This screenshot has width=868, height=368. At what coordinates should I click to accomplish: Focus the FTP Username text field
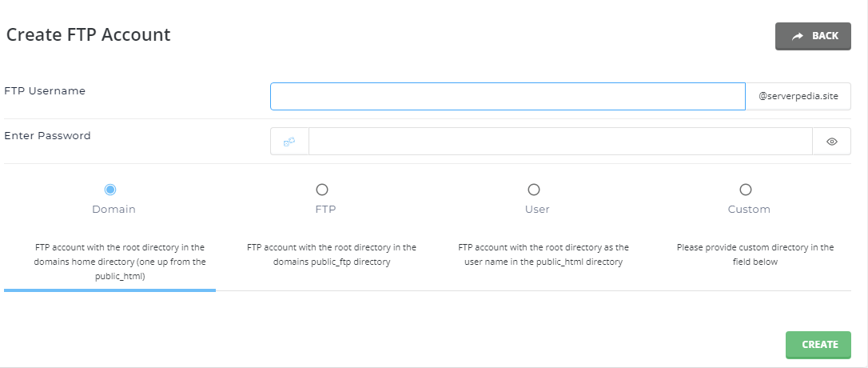point(508,97)
